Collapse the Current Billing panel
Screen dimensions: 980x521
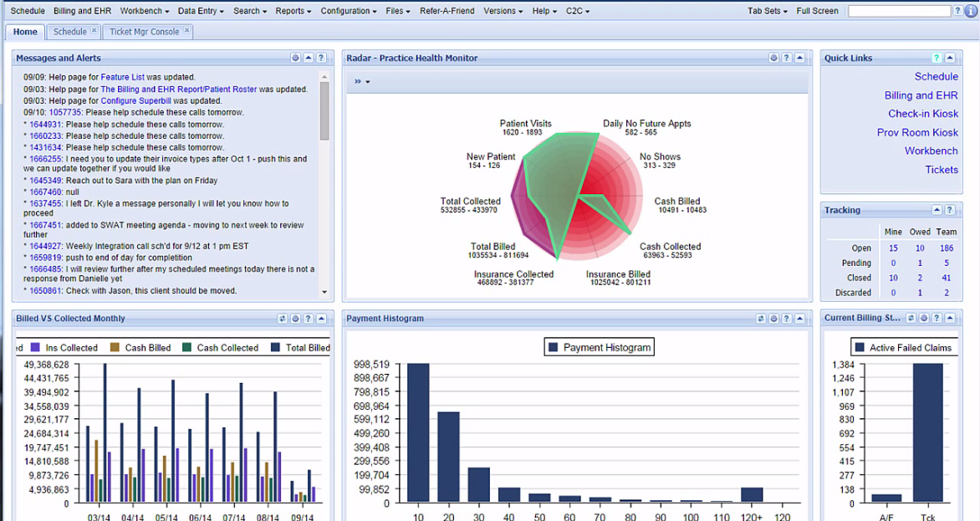[x=949, y=318]
